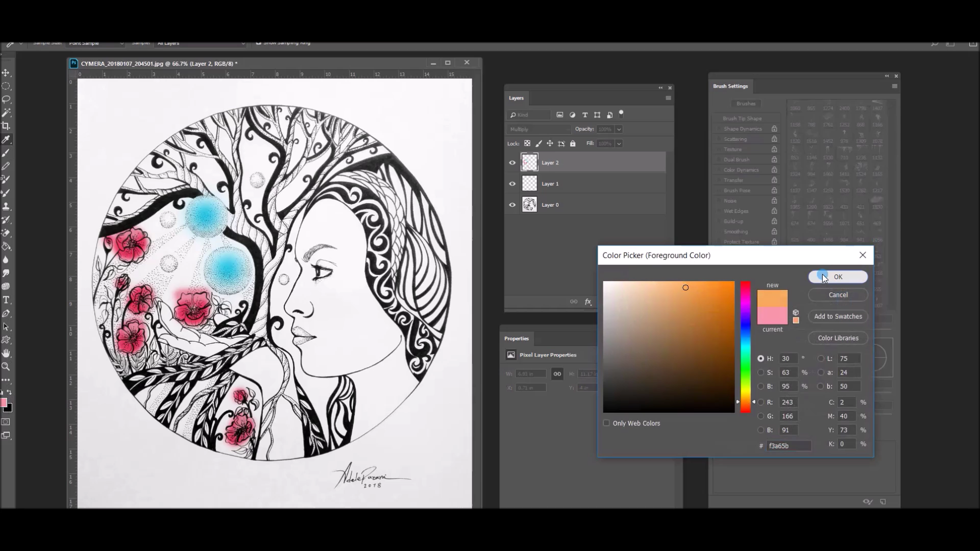Viewport: 980px width, 551px height.
Task: Select the S saturation radio button
Action: 761,372
